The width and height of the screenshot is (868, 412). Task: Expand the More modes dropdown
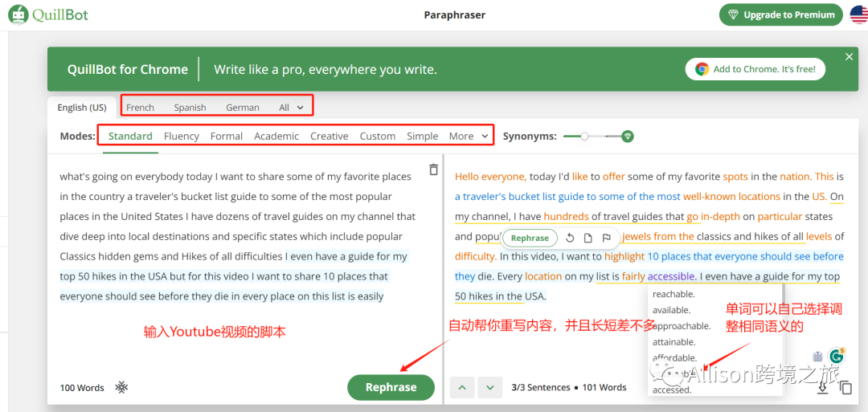[469, 136]
